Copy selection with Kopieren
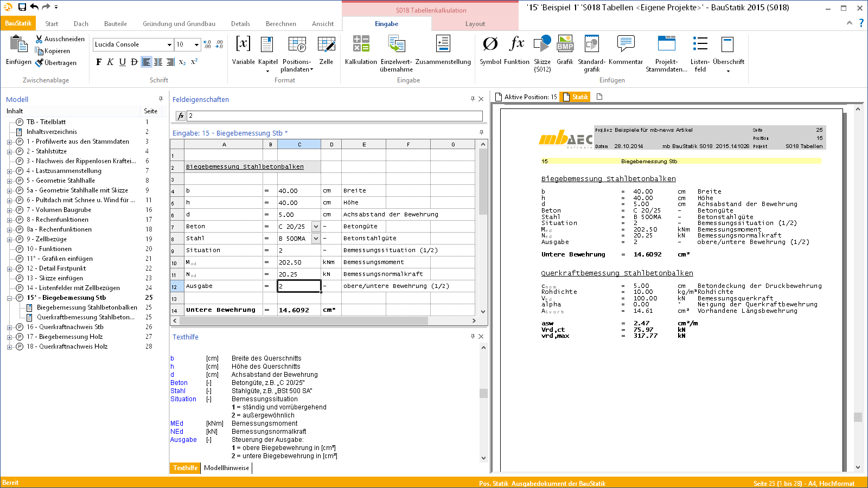This screenshot has width=868, height=488. pyautogui.click(x=53, y=51)
